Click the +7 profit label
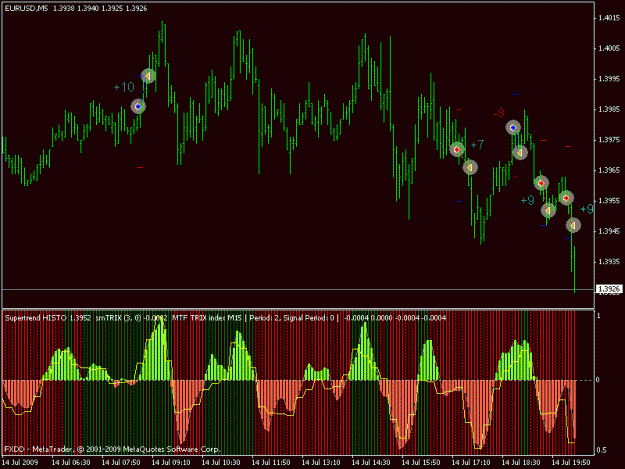The image size is (625, 469). coord(477,145)
